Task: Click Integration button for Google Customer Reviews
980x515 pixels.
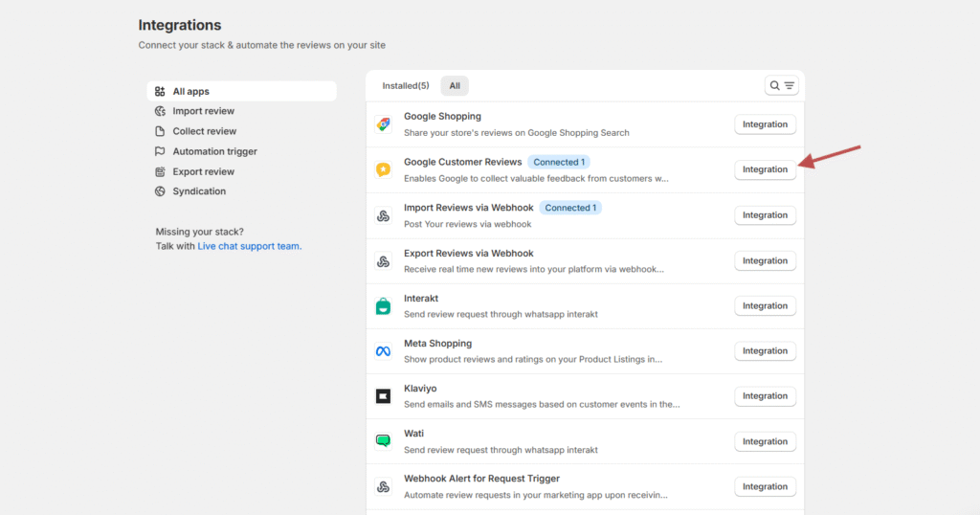Action: click(x=765, y=169)
